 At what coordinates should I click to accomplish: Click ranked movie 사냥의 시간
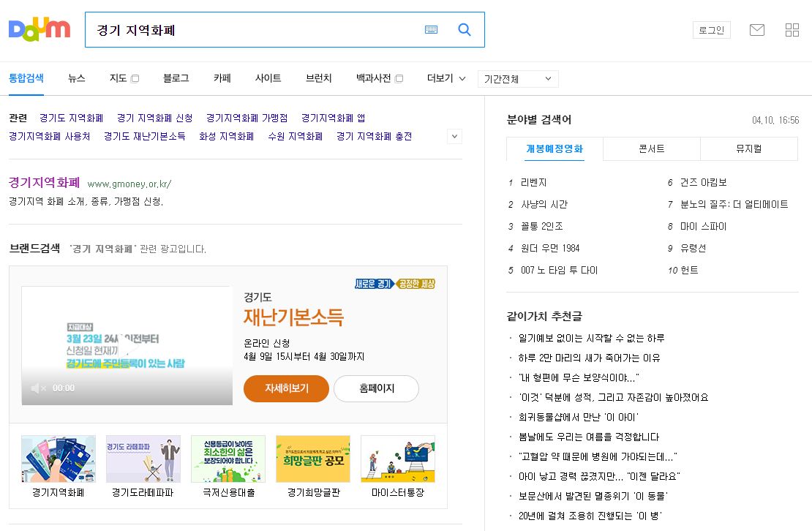click(544, 205)
